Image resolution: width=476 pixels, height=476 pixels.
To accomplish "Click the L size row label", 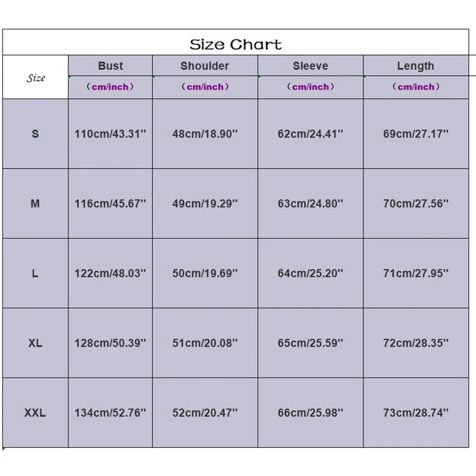I will 35,273.
